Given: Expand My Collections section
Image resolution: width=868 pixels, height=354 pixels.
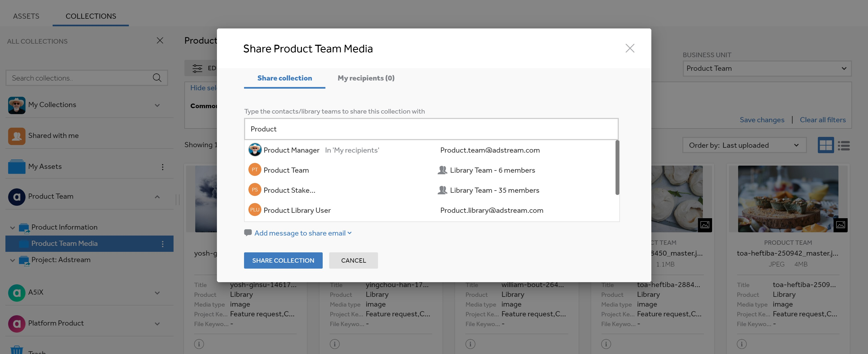Looking at the screenshot, I should [x=157, y=105].
